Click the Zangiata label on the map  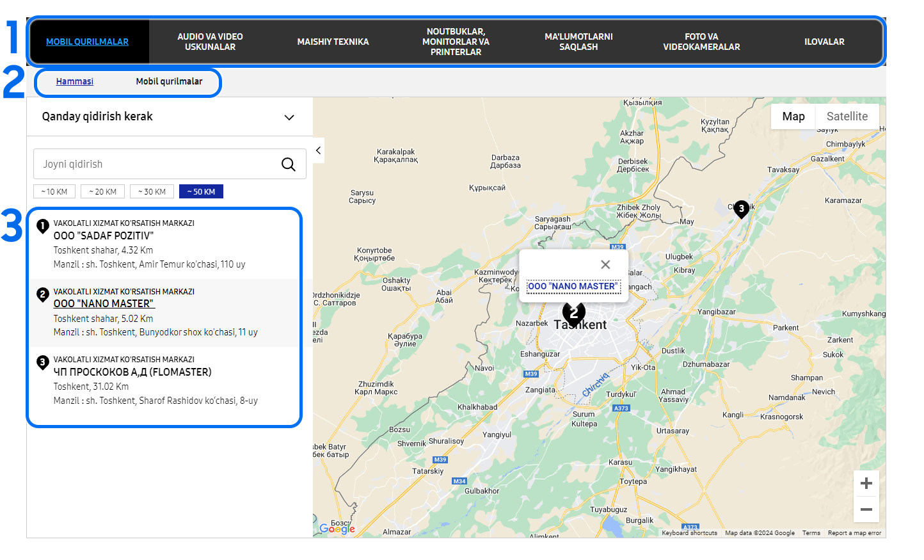[x=540, y=390]
